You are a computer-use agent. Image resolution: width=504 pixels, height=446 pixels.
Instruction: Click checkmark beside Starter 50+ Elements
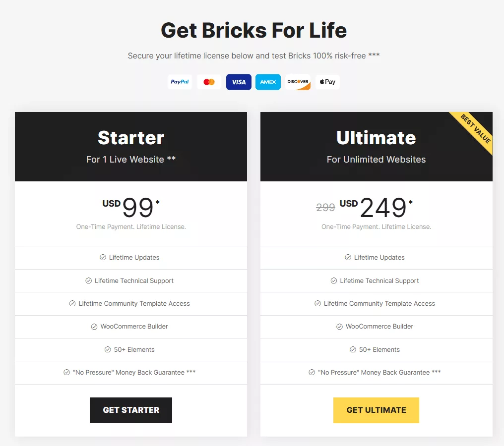tap(108, 349)
